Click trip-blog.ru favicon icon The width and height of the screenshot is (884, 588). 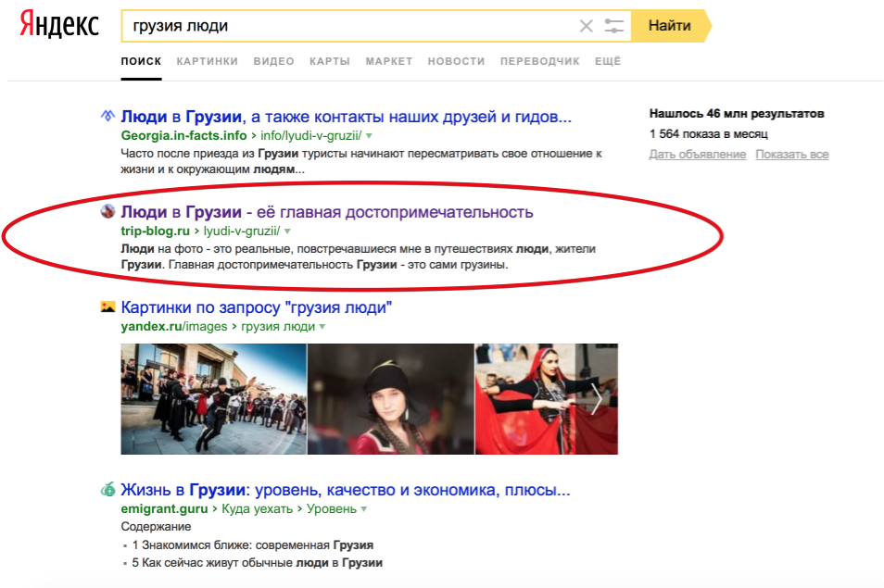(107, 211)
